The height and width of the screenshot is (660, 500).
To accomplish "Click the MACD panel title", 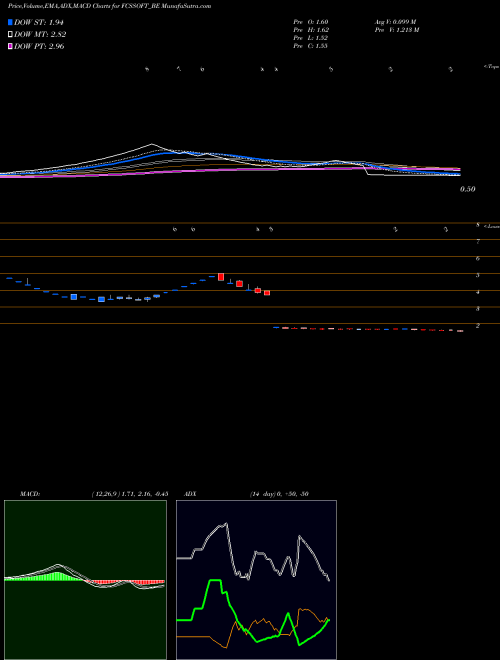I will (x=29, y=494).
